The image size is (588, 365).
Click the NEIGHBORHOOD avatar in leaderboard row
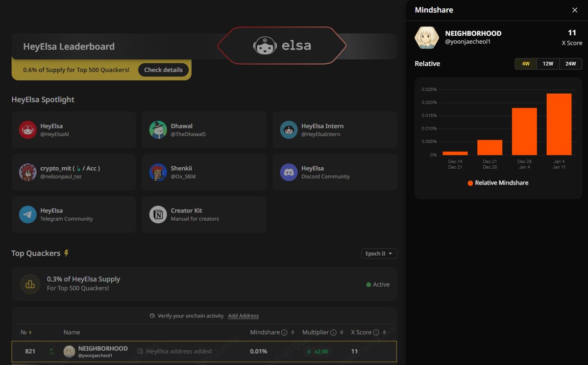(69, 351)
